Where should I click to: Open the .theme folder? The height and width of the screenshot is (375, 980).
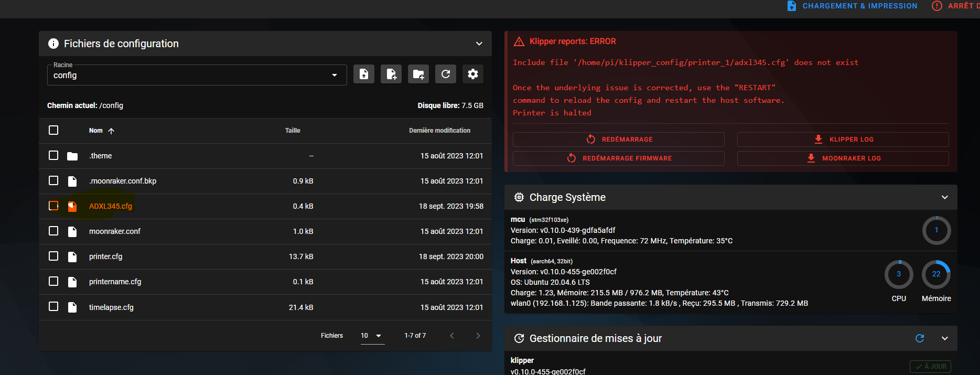pos(100,156)
